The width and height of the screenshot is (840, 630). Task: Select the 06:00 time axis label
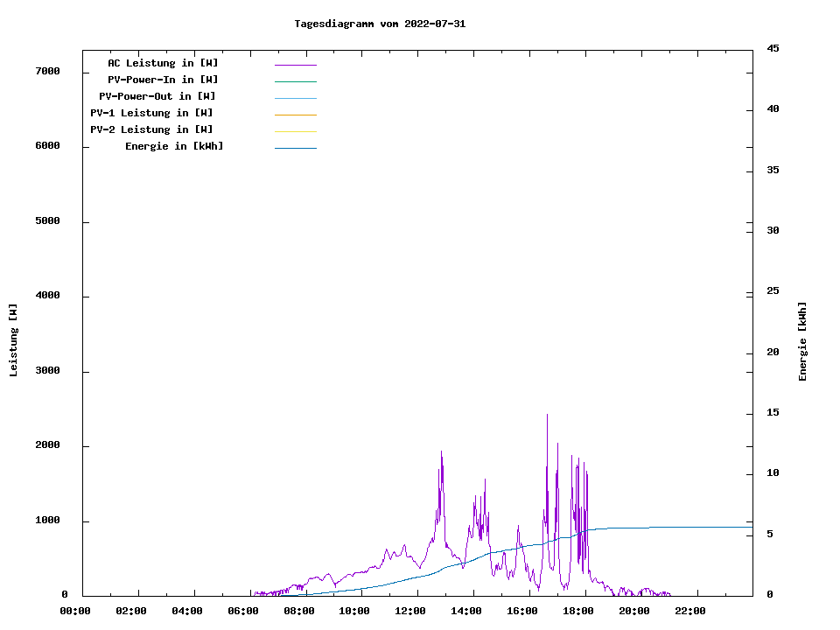click(x=242, y=611)
